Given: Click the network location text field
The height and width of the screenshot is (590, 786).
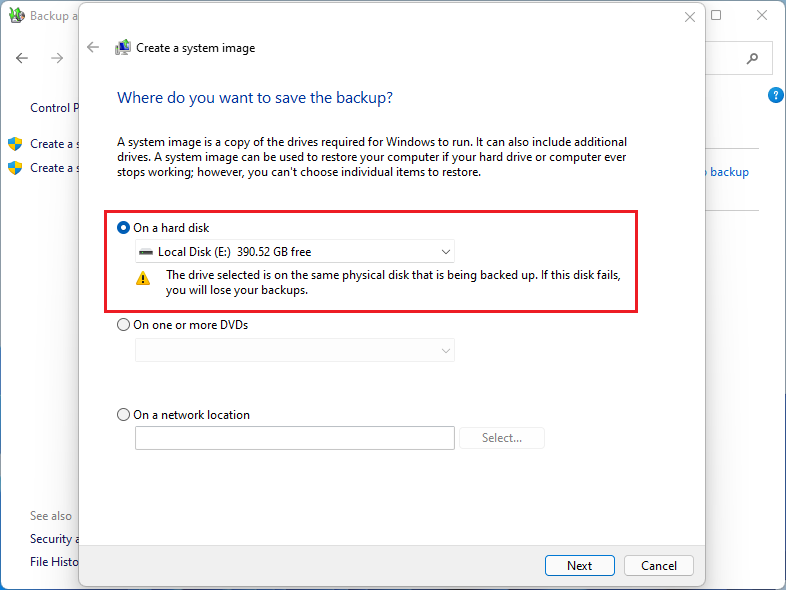Looking at the screenshot, I should point(295,438).
